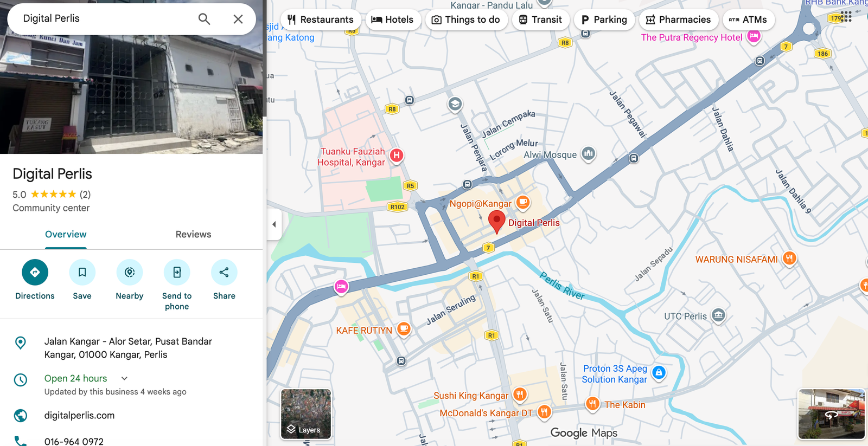Select the Alwi Mosque marker icon
Viewport: 868px width, 446px height.
[588, 154]
